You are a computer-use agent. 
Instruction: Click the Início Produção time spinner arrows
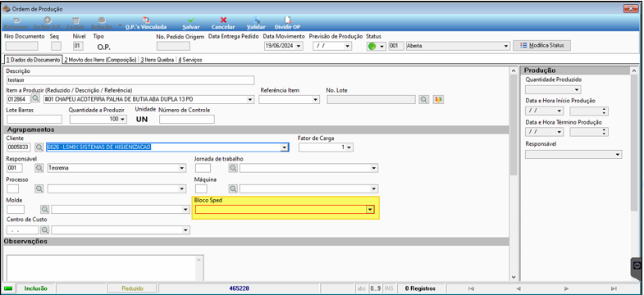[x=604, y=111]
